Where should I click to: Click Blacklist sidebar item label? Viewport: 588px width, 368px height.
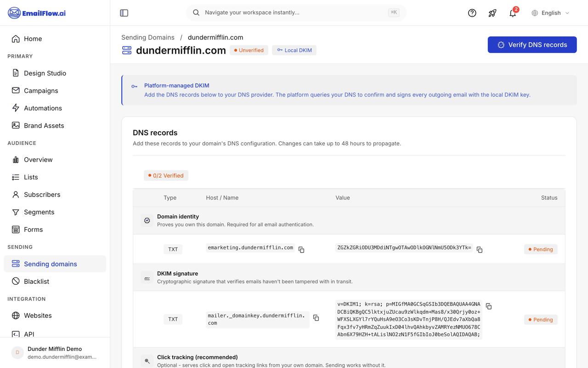coord(36,282)
